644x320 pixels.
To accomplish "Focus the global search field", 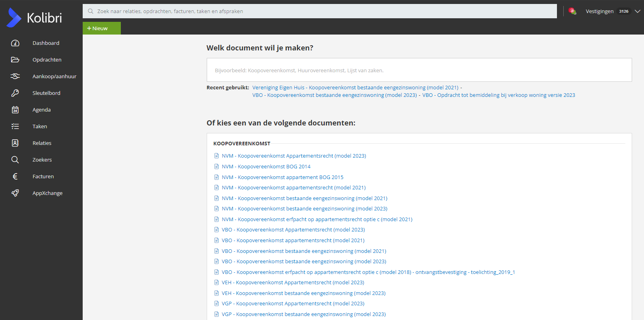I will (320, 11).
